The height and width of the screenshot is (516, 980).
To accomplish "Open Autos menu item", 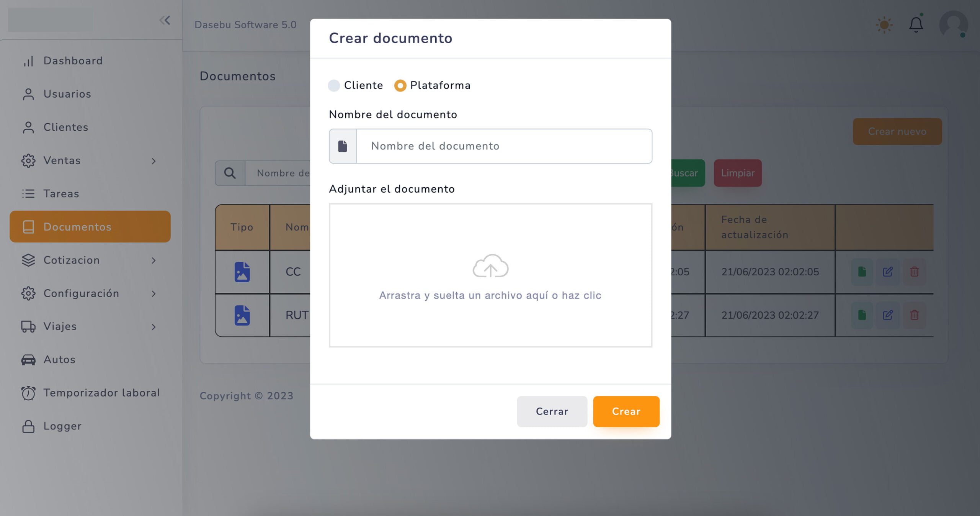I will pyautogui.click(x=59, y=360).
